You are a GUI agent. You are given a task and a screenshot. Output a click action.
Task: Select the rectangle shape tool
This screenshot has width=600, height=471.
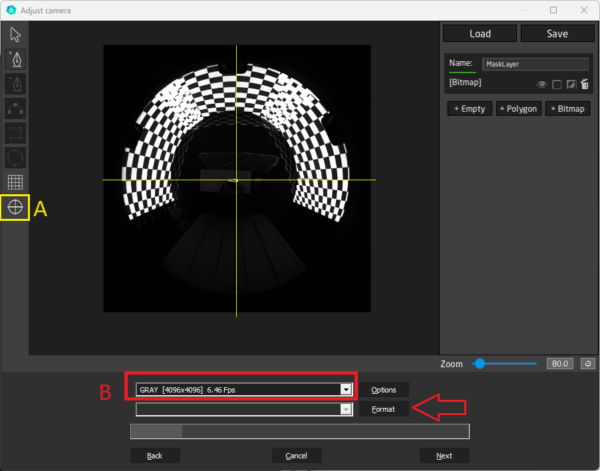click(15, 133)
